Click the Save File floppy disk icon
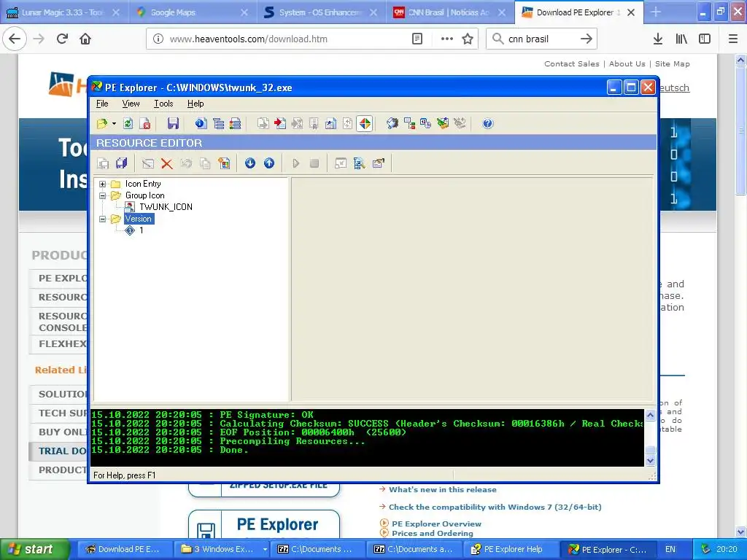Image resolution: width=747 pixels, height=560 pixels. (x=173, y=124)
